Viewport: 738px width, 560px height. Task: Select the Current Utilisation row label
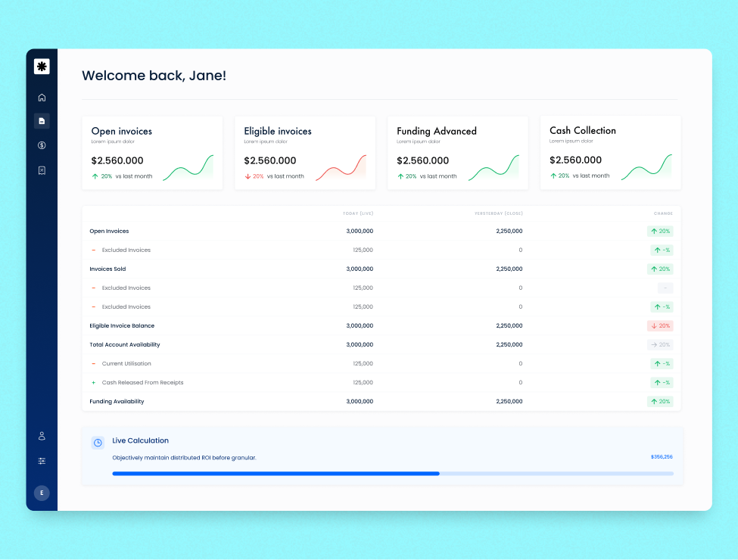pos(126,364)
